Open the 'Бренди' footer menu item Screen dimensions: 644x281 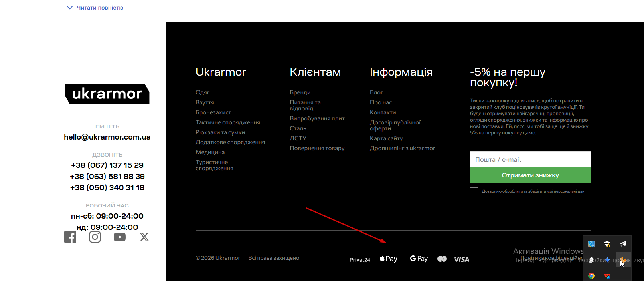click(300, 92)
